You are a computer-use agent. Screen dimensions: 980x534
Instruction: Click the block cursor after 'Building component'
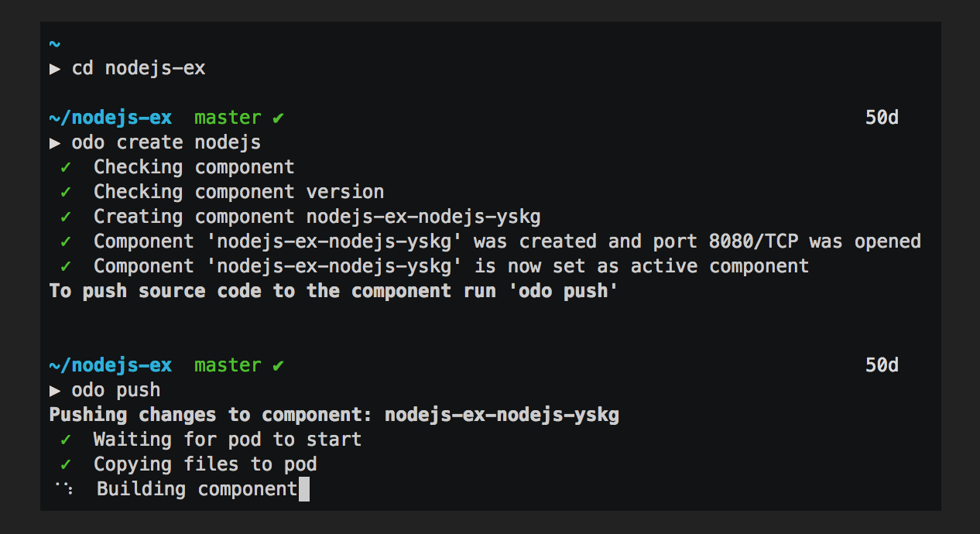tap(303, 489)
